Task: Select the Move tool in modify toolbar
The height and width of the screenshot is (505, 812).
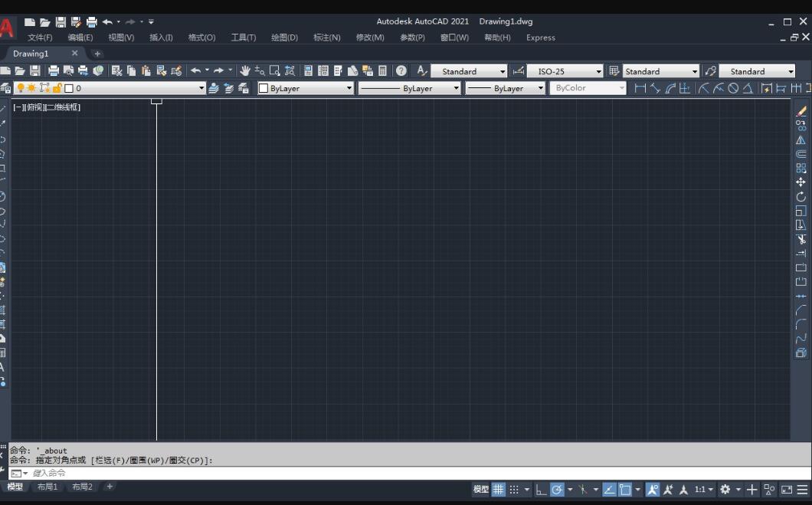Action: [x=801, y=182]
